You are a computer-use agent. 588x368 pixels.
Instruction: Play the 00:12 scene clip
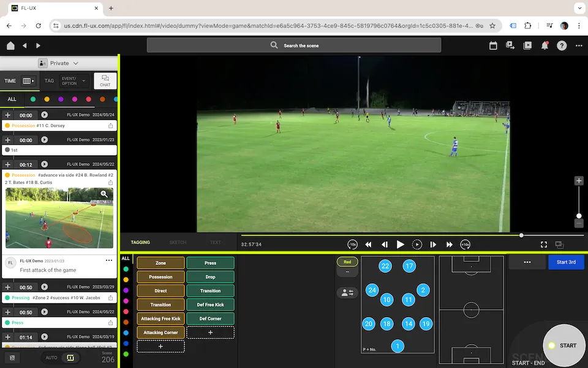44,164
